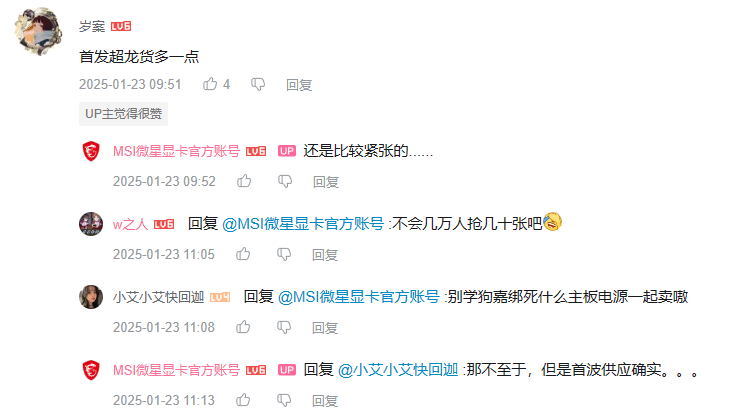Screen dimensions: 748x415
Task: Open @小艾小艾快回迦 mention link
Action: pyautogui.click(x=398, y=370)
